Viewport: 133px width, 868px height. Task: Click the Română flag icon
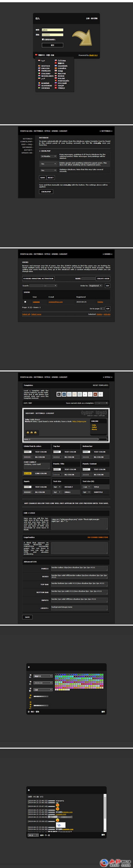[39, 83]
